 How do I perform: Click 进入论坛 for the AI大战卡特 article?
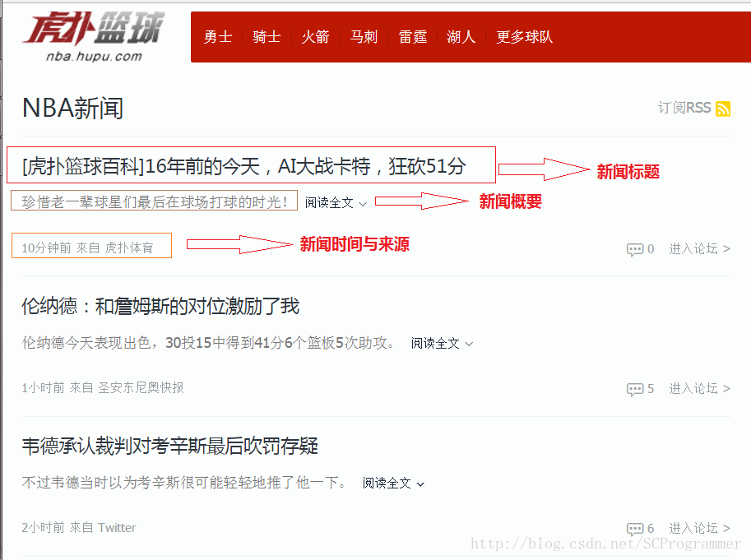700,249
